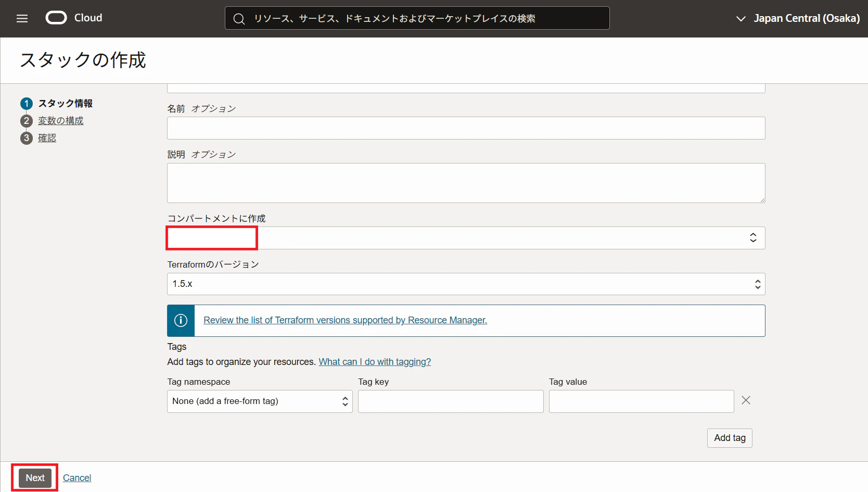Viewport: 868px width, 492px height.
Task: Open the Japan Central (Osaka) region selector
Action: 798,18
